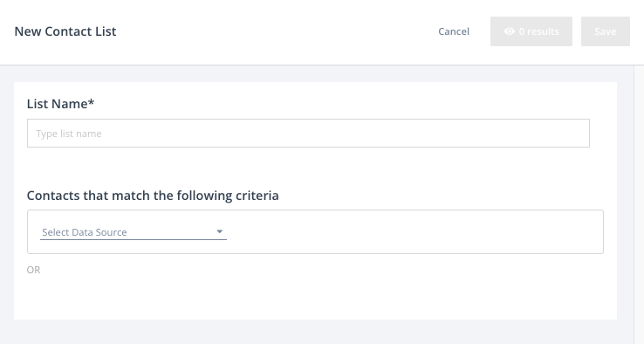Screen dimensions: 644x344
Task: Save the contact list
Action: coord(605,31)
